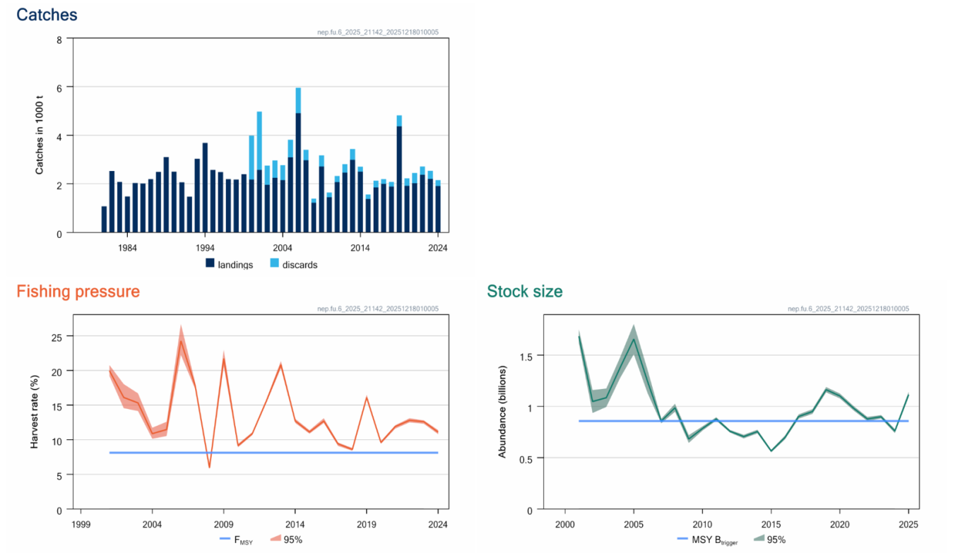
Task: Click the blue FMSY legend line marker
Action: (225, 540)
